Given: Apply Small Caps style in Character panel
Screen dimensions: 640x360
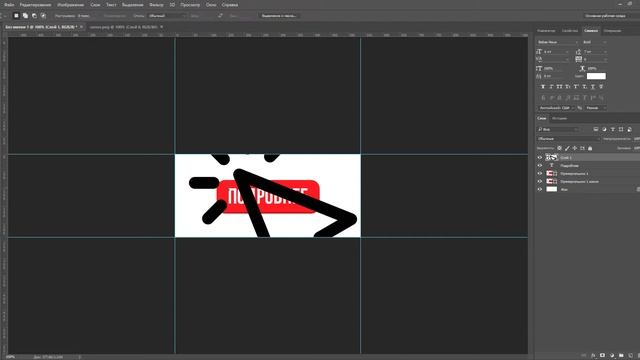Looking at the screenshot, I should coord(568,87).
